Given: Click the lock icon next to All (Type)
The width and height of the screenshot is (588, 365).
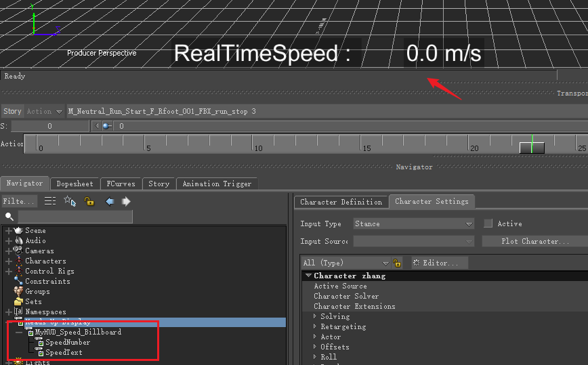Looking at the screenshot, I should click(397, 263).
